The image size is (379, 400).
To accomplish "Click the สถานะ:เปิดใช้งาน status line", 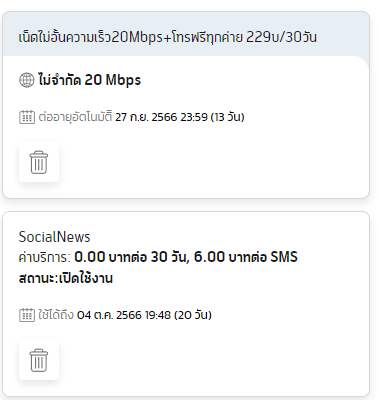I will tap(66, 278).
